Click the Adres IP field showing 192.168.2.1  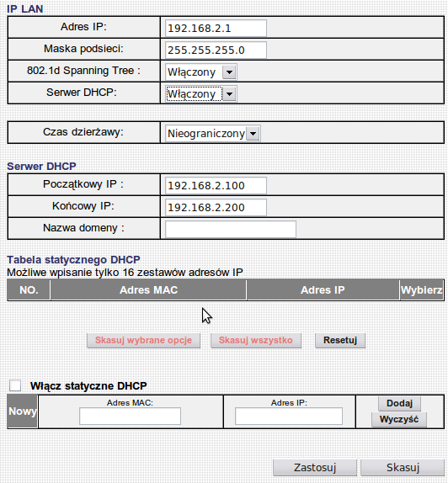click(216, 29)
